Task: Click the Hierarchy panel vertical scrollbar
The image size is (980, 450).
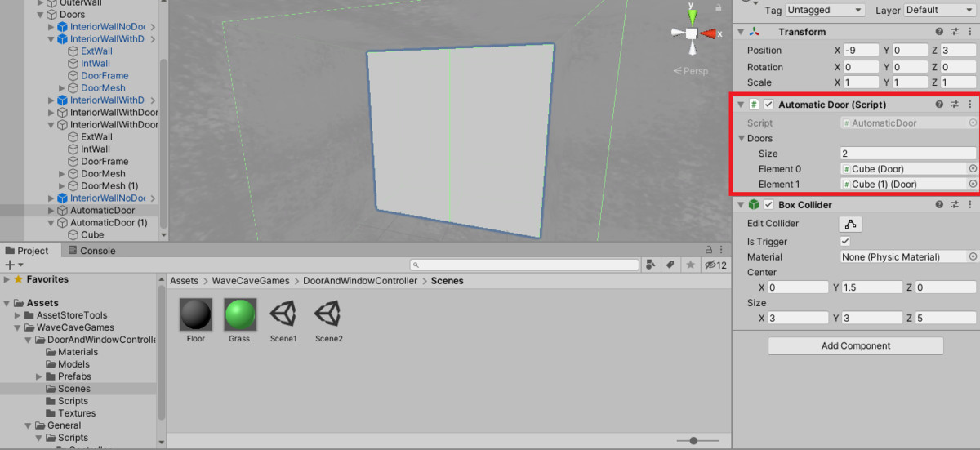Action: (x=163, y=147)
